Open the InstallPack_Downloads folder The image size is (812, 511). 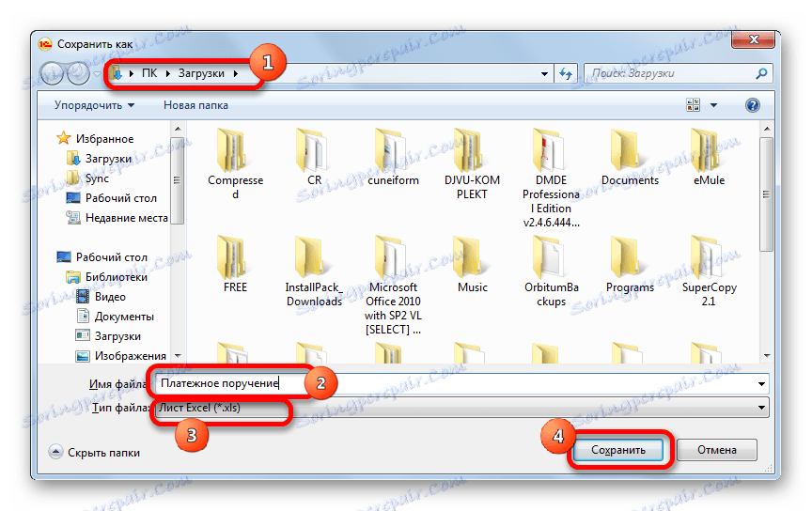coord(314,271)
